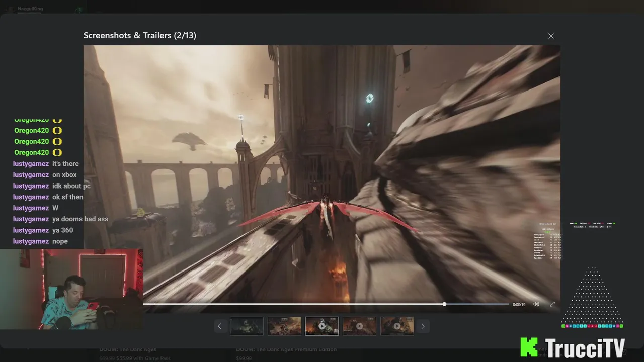Open the first screenshot thumbnail in strip
Screen dimensions: 644x362
pos(247,326)
